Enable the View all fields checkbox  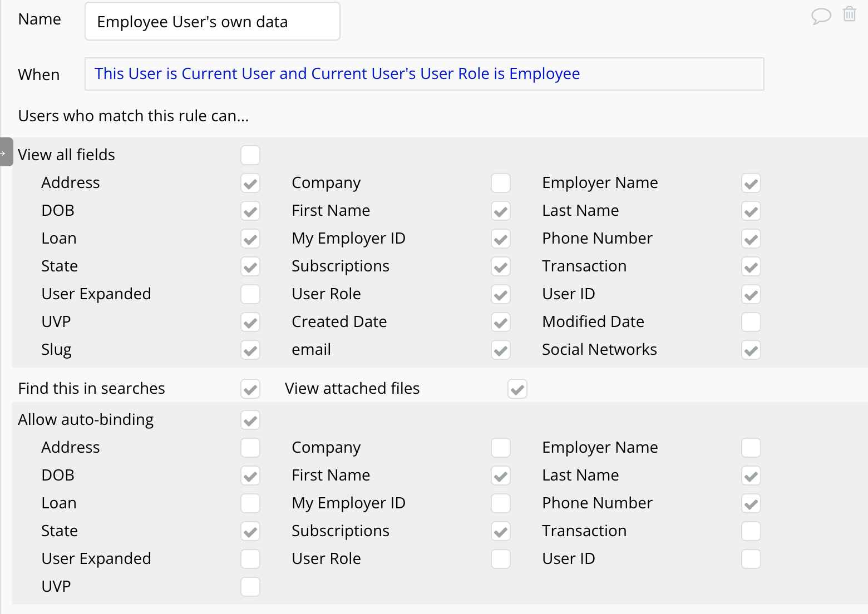250,155
